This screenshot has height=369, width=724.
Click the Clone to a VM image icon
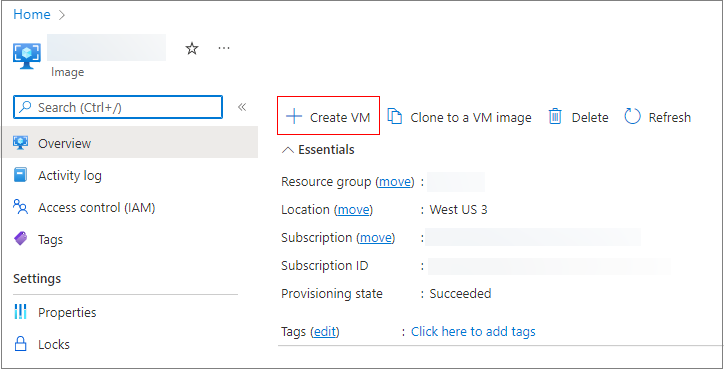[394, 117]
